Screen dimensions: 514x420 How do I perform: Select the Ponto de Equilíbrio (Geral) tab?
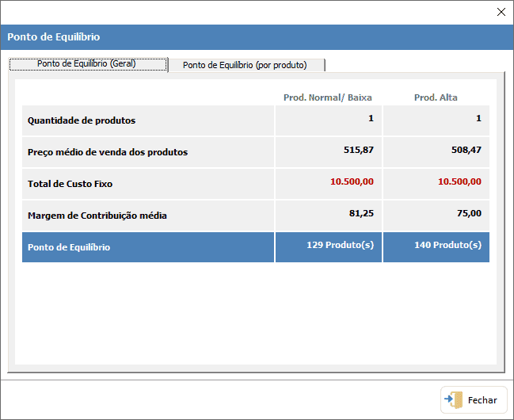point(88,64)
